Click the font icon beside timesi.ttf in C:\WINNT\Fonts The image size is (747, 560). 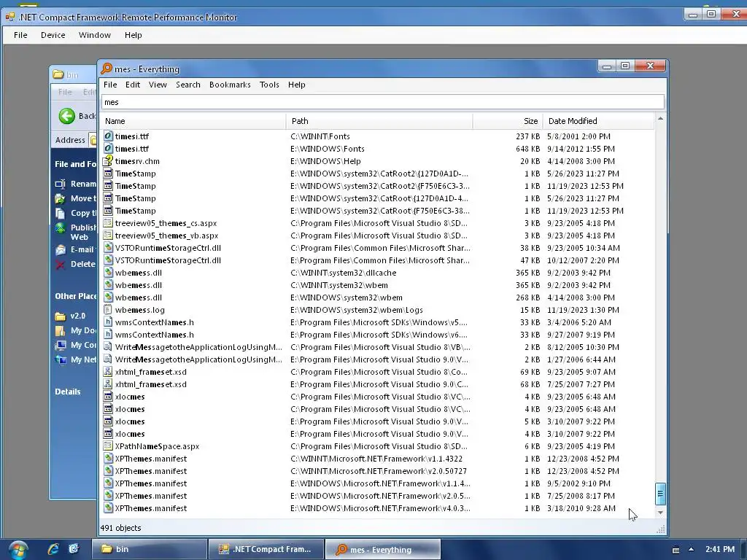(x=108, y=136)
